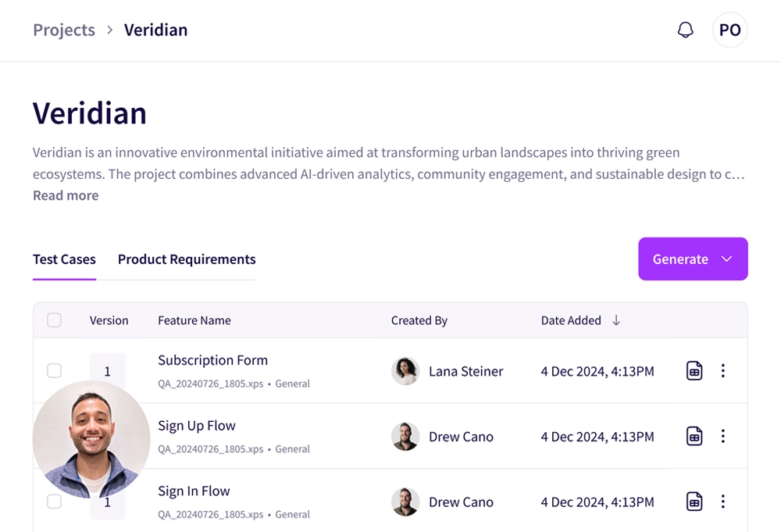Expand description with Read more
781x532 pixels.
coord(66,195)
